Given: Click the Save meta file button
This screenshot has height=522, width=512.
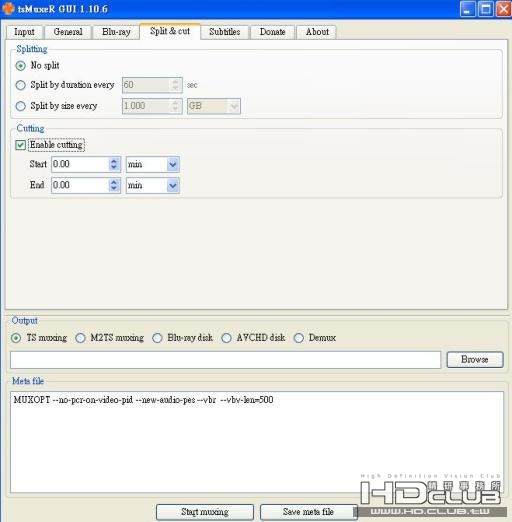Looking at the screenshot, I should [308, 512].
